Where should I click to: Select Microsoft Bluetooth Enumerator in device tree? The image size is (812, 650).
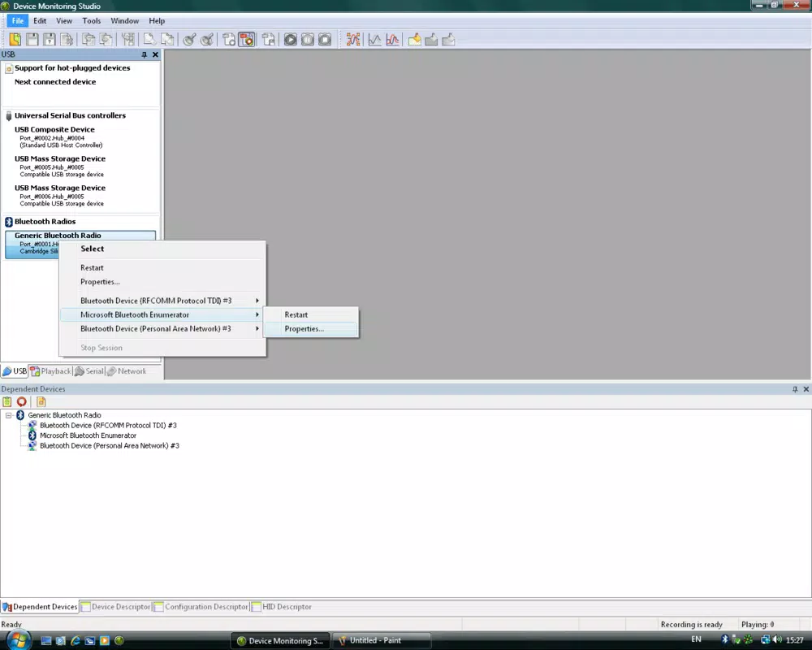(x=88, y=435)
